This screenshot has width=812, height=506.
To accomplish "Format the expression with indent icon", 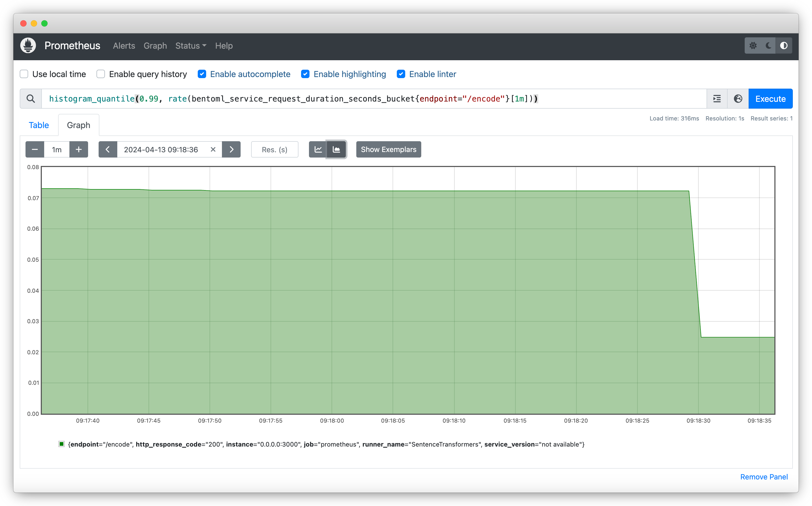I will [x=717, y=99].
